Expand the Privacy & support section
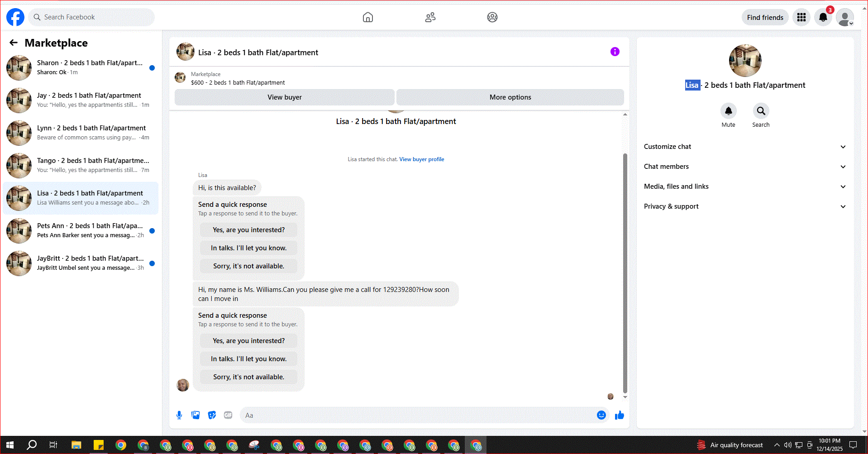 [x=745, y=206]
